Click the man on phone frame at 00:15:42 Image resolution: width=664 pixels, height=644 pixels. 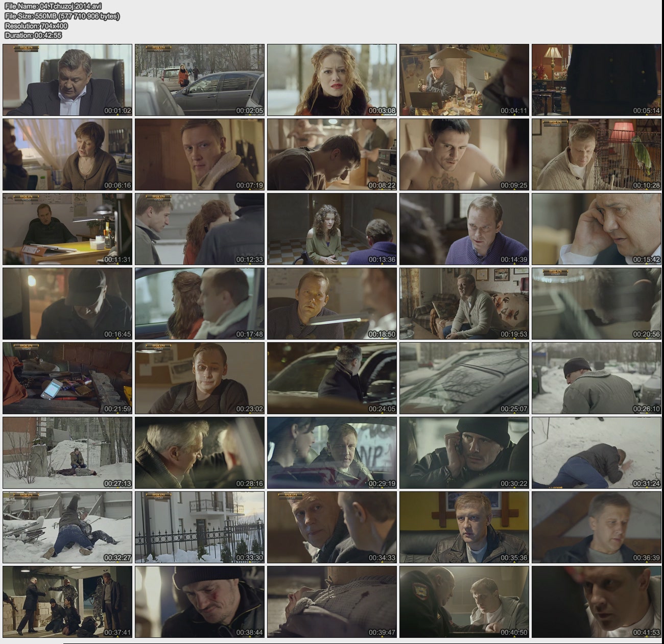[596, 229]
